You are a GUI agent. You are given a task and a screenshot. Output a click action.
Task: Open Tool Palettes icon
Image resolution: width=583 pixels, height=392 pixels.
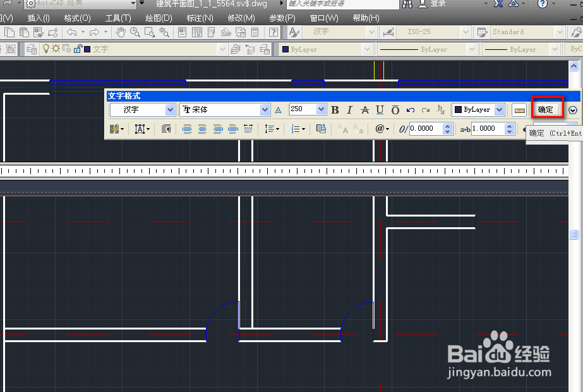click(x=211, y=32)
